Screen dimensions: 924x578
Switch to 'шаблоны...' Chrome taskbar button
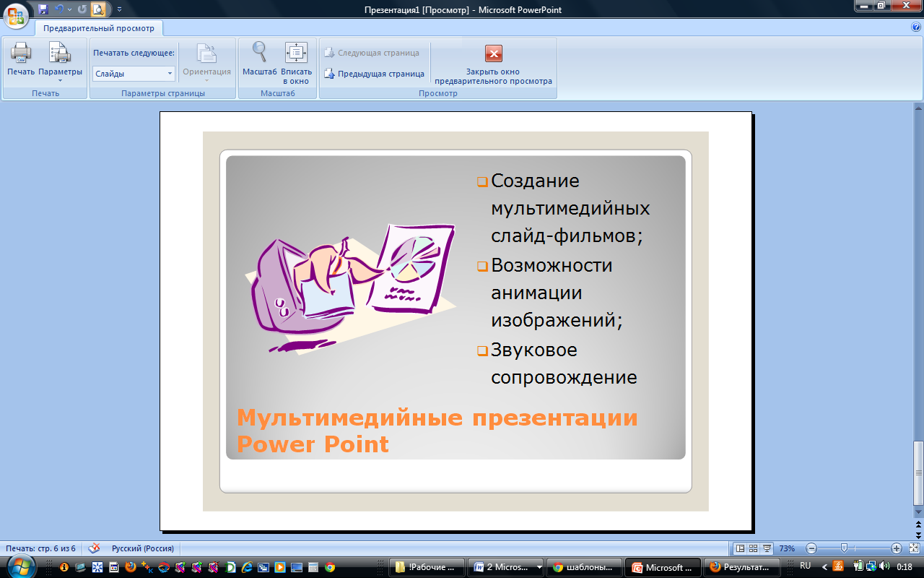[x=584, y=567]
